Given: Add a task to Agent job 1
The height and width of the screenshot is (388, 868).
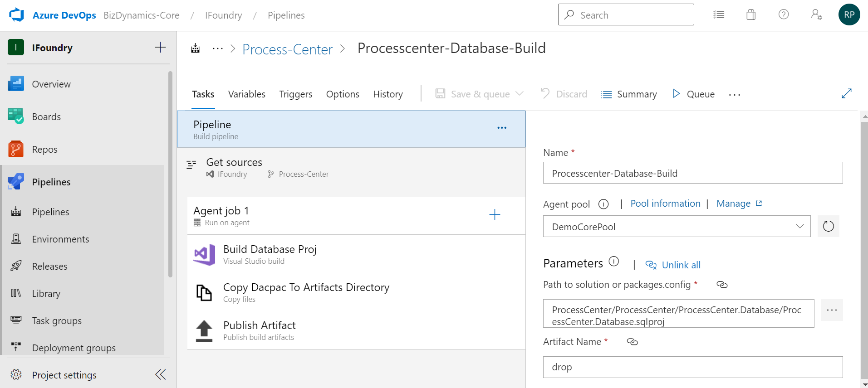Looking at the screenshot, I should pyautogui.click(x=495, y=214).
